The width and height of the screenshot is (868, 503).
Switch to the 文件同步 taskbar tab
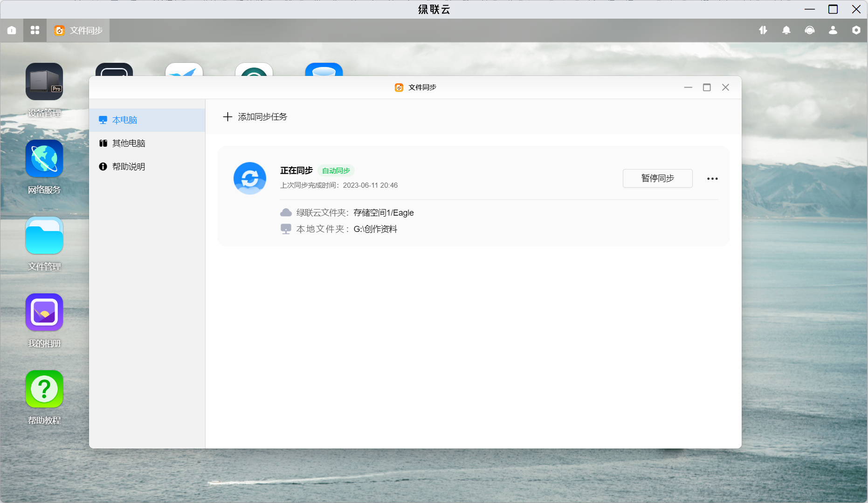78,30
